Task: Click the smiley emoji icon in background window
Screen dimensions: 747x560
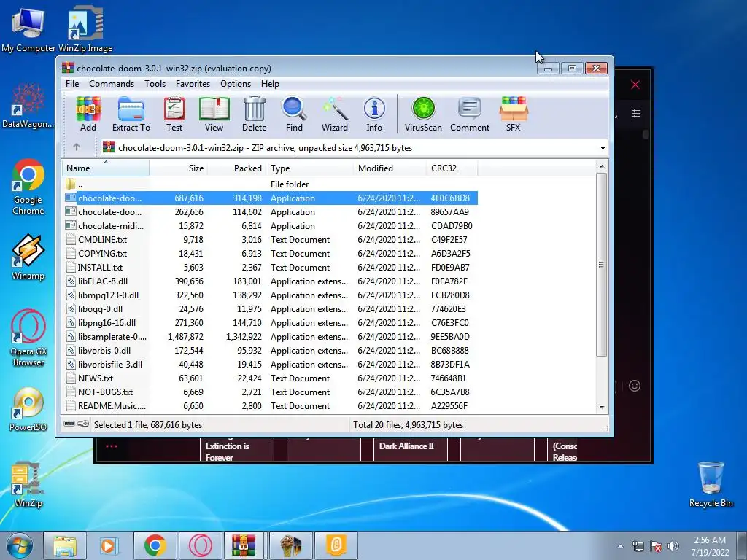Action: [634, 386]
